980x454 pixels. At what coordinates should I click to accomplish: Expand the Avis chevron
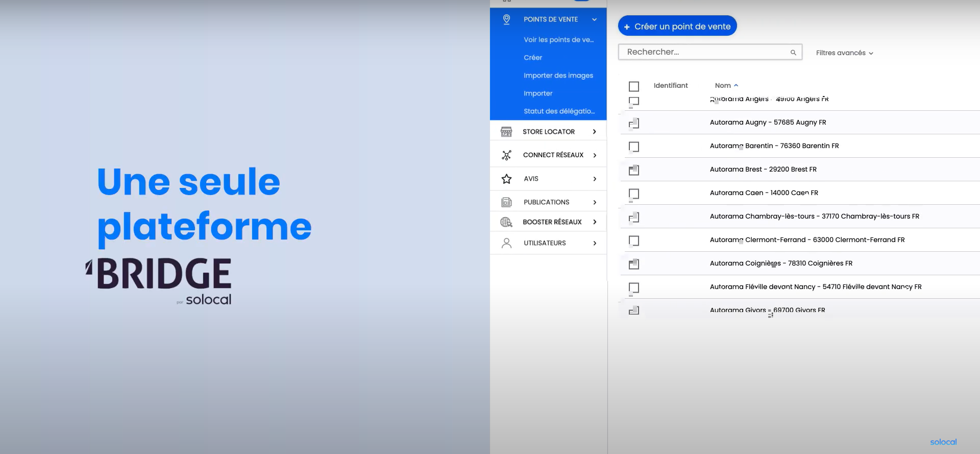tap(595, 179)
